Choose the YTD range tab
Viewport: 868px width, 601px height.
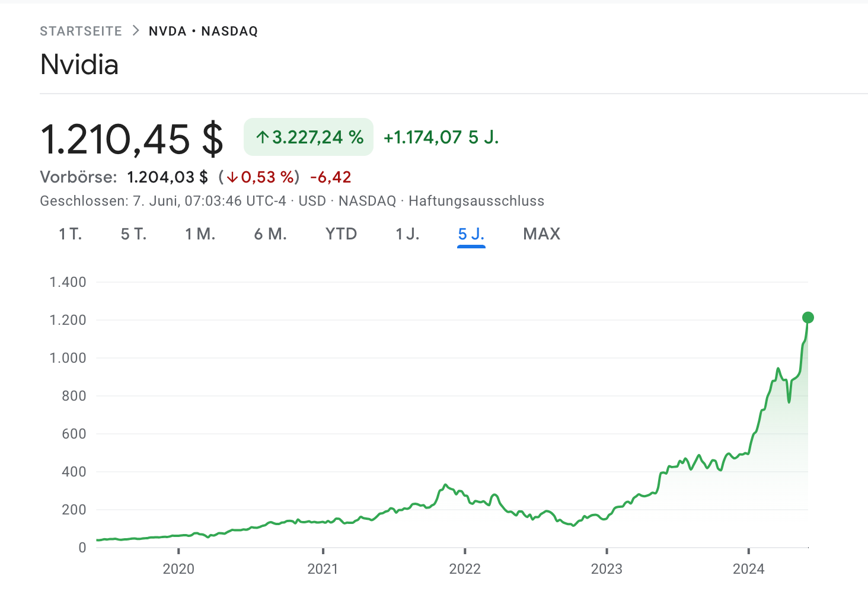pos(341,234)
